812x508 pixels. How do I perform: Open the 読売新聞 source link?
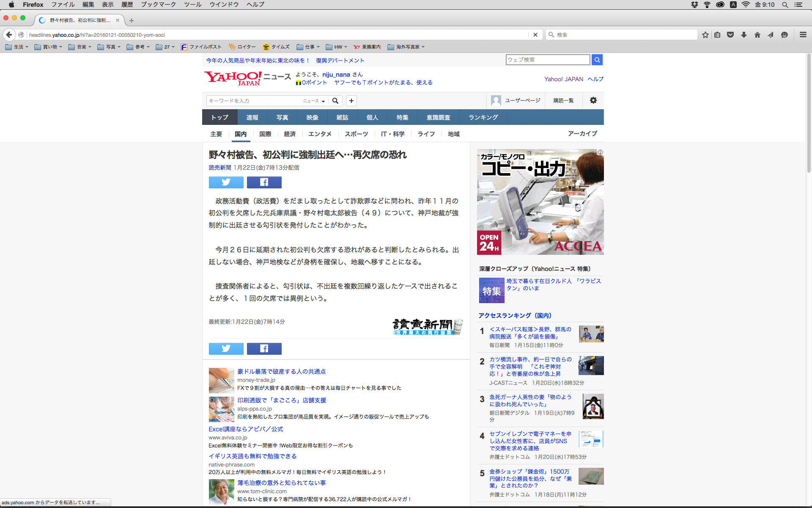219,168
